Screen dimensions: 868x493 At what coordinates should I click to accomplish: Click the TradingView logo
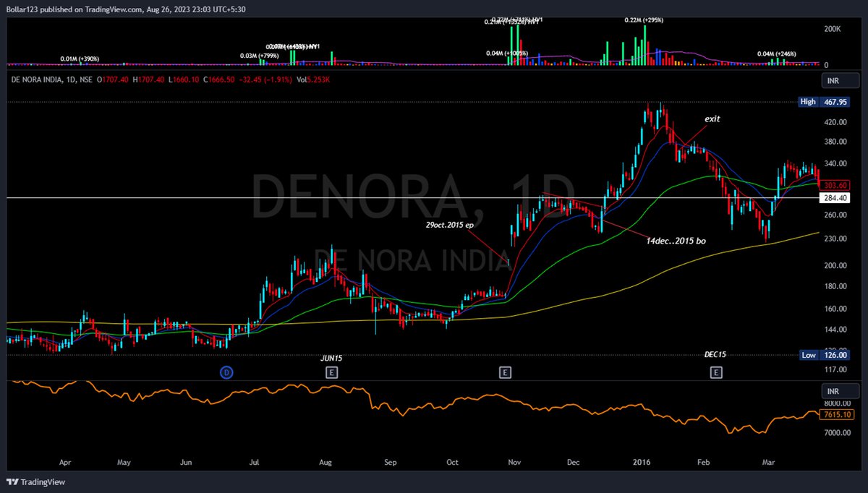(x=35, y=482)
